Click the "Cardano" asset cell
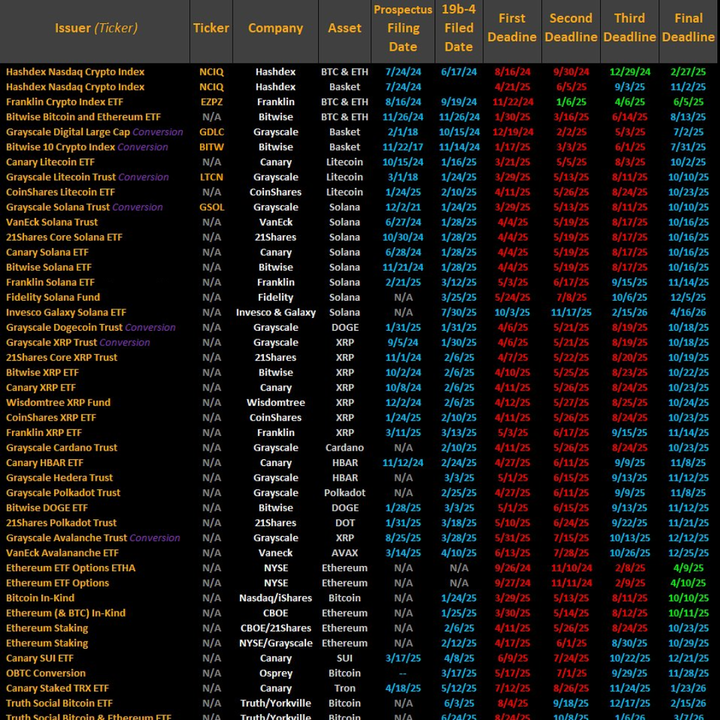Screen dimensions: 720x720 click(x=344, y=448)
